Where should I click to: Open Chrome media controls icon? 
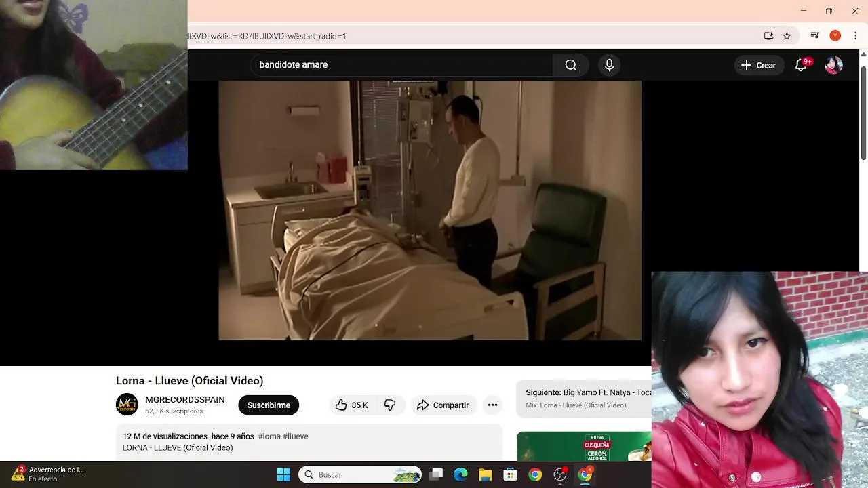[x=815, y=36]
